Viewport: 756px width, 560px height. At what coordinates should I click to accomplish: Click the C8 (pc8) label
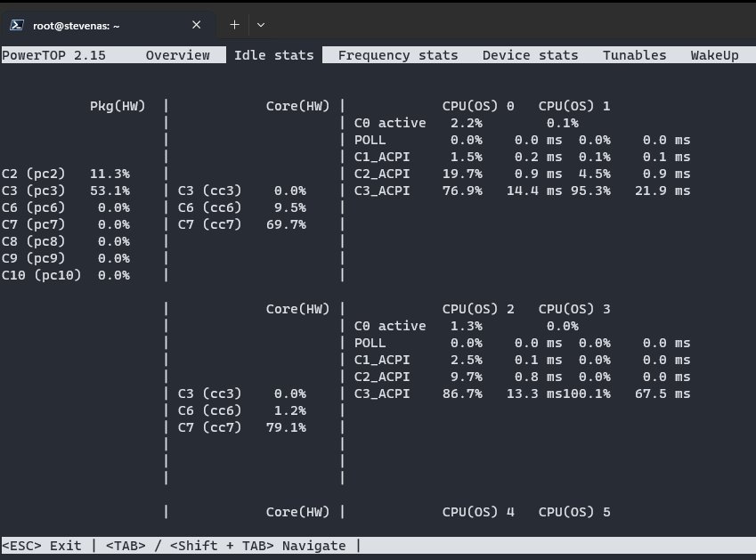(x=33, y=241)
